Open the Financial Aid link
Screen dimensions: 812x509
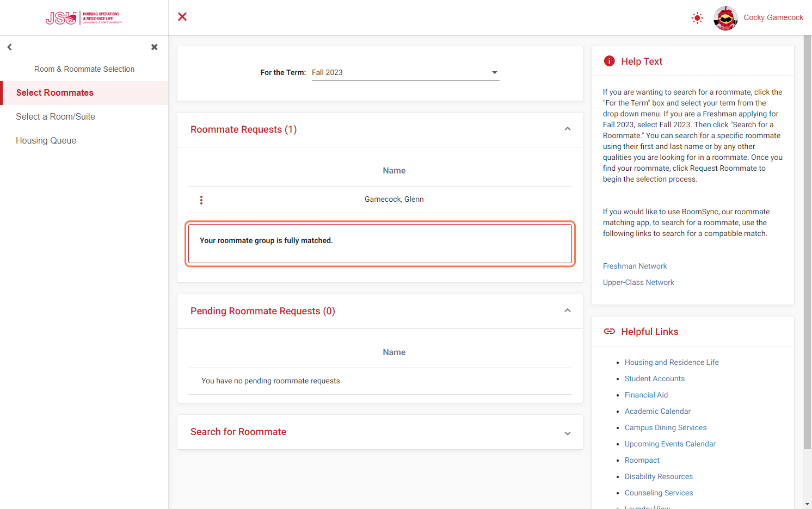646,395
